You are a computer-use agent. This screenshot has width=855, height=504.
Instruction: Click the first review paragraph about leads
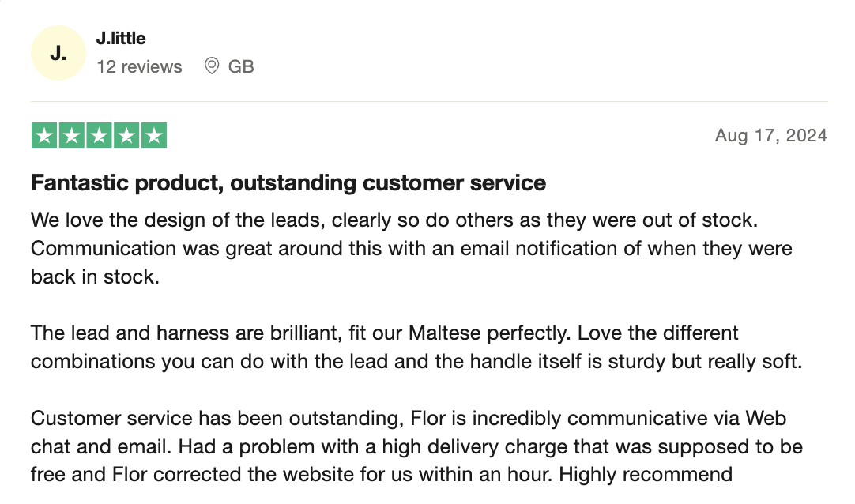[412, 249]
